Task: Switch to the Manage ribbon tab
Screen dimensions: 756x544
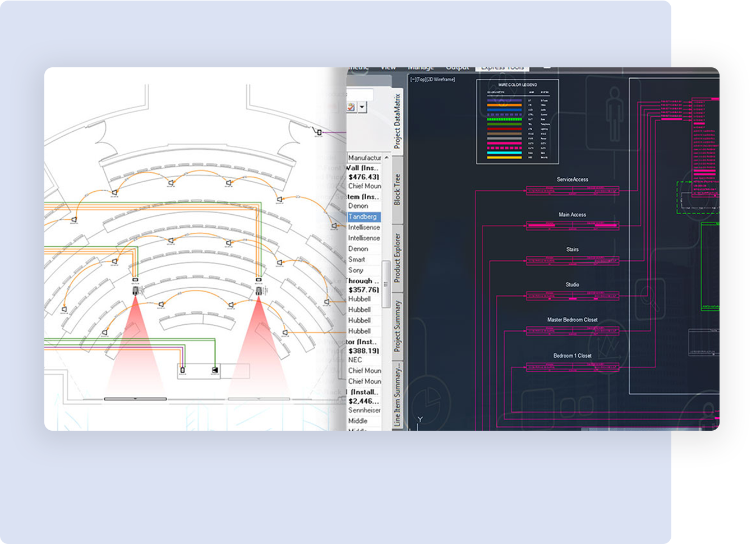Action: [421, 68]
